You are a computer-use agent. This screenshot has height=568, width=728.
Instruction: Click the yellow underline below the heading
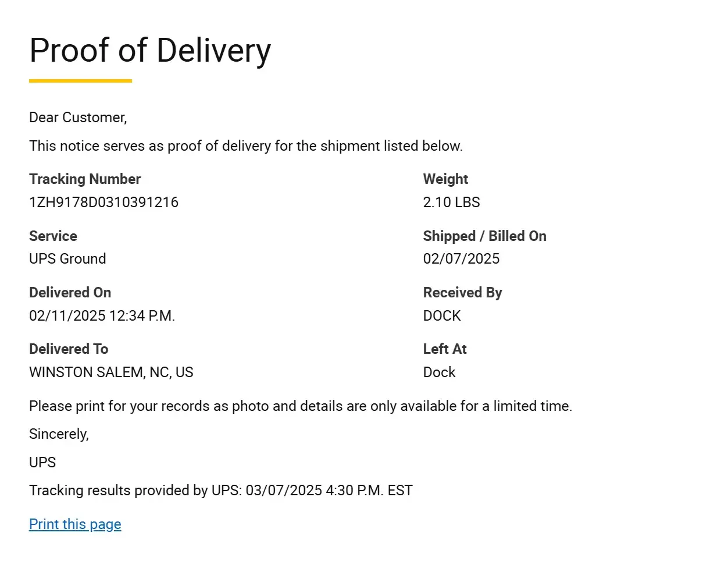(x=80, y=81)
